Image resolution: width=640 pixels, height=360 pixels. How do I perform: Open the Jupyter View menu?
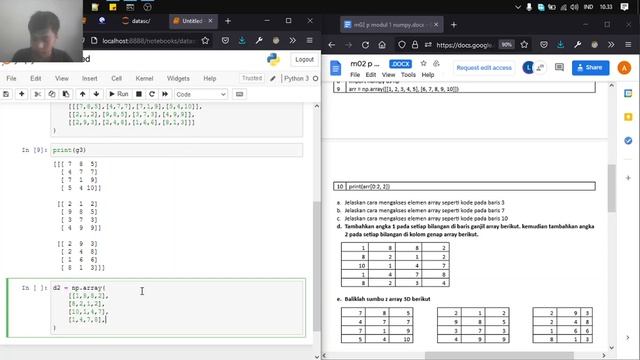[x=62, y=78]
